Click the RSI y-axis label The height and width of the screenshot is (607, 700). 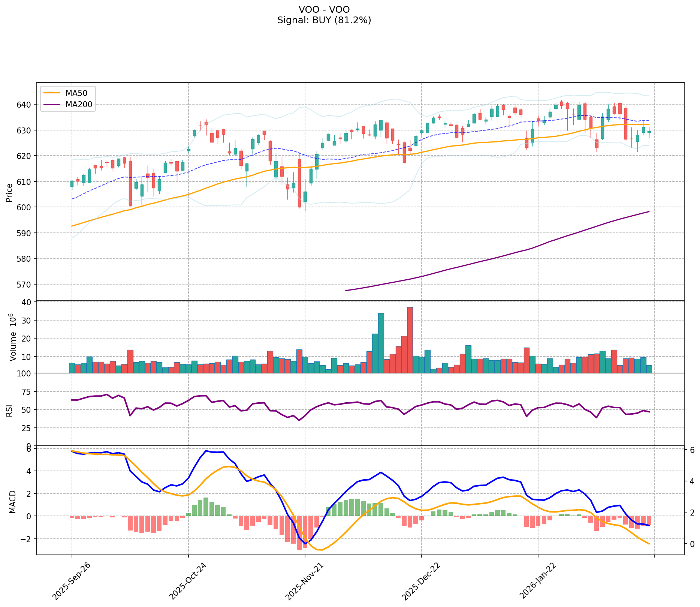(9, 410)
